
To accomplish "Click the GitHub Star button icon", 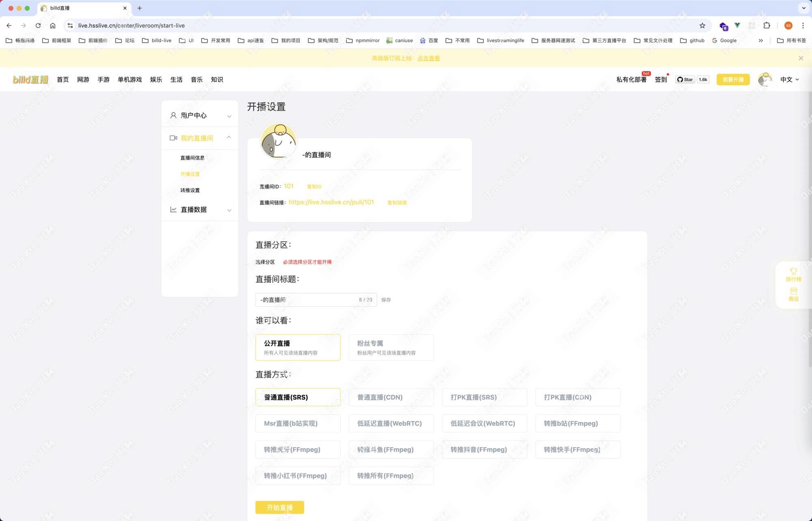I will click(685, 79).
